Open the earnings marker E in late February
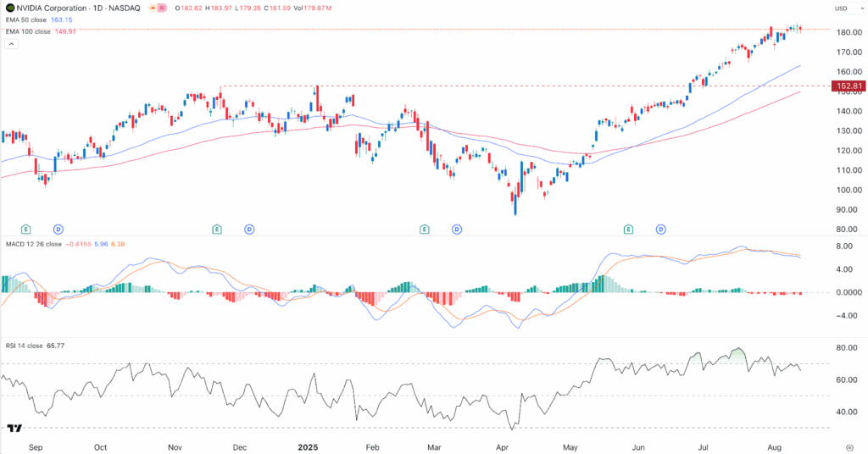This screenshot has height=454, width=868. coord(425,229)
